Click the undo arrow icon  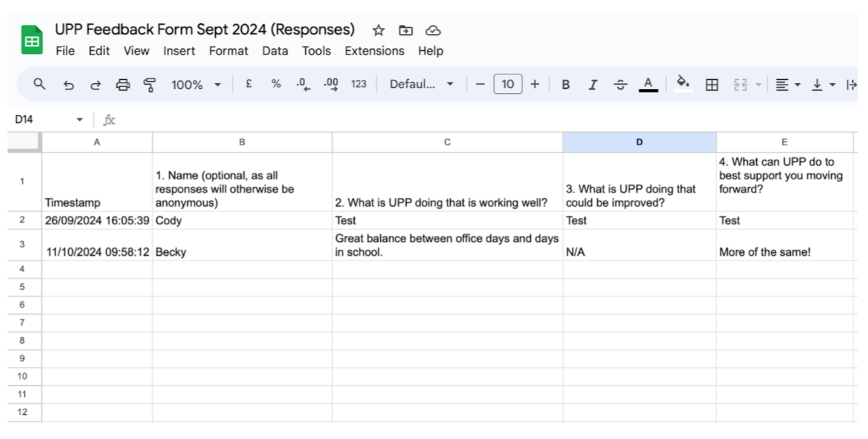68,85
